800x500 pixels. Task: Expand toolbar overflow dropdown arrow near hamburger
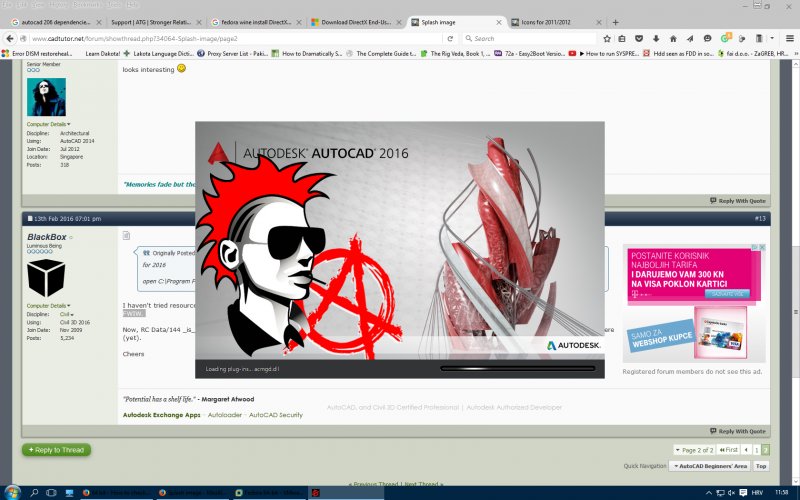click(772, 38)
